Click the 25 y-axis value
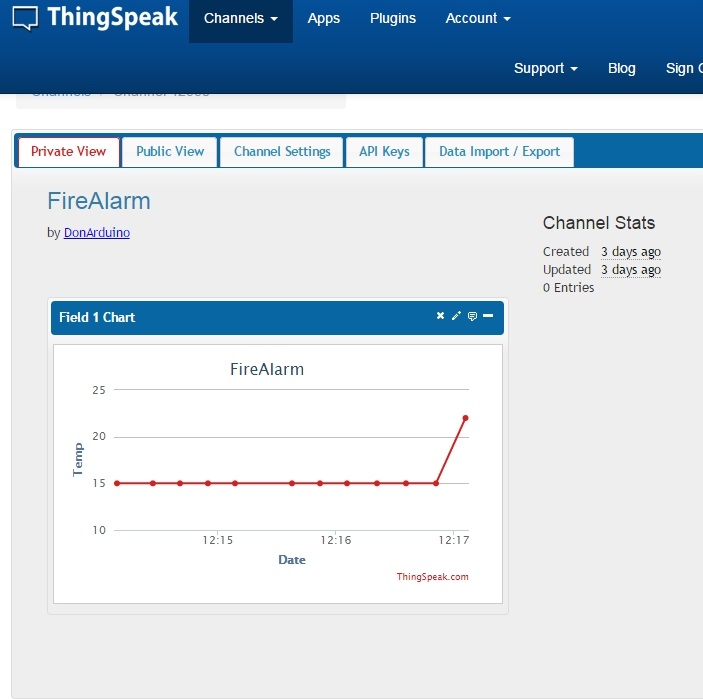The width and height of the screenshot is (703, 699). click(x=99, y=390)
